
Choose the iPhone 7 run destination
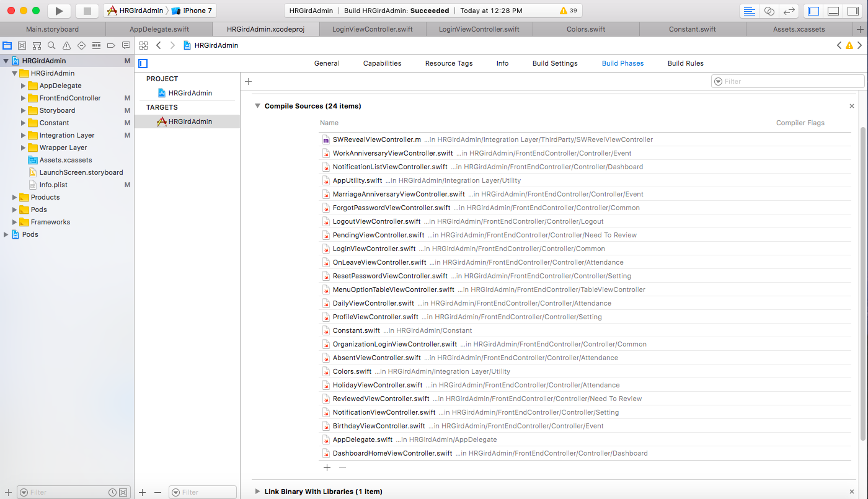[x=192, y=11]
